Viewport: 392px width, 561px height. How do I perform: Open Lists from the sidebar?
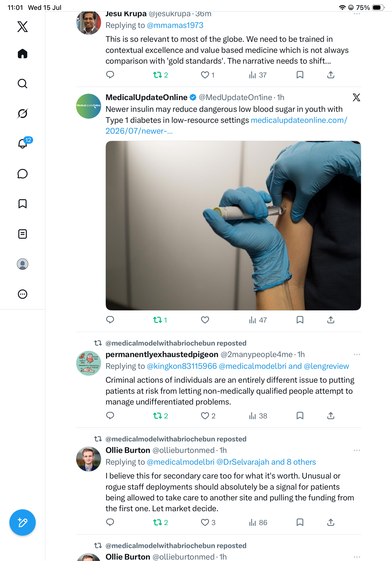[23, 234]
